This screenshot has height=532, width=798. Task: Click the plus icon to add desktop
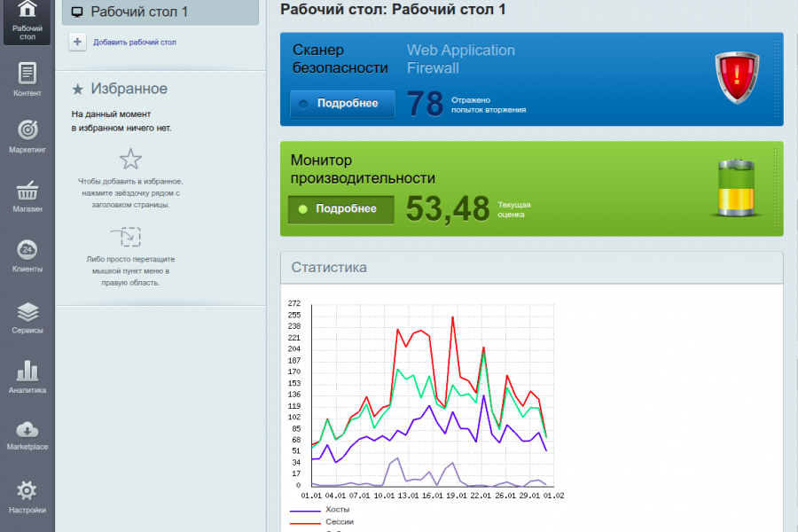coord(77,42)
